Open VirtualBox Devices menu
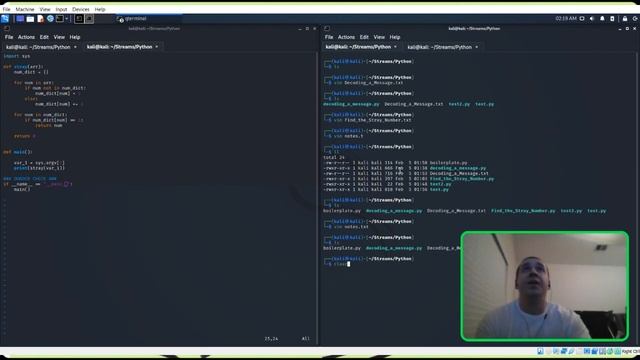640x360 pixels. (x=81, y=9)
